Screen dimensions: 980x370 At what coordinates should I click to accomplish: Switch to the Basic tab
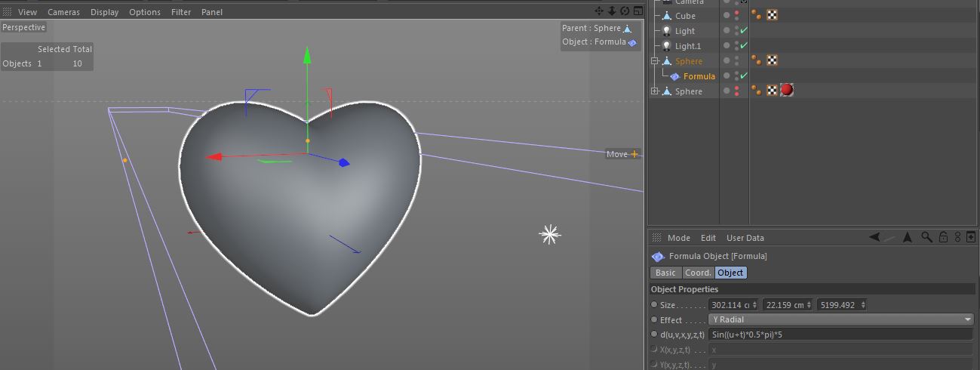pos(665,273)
